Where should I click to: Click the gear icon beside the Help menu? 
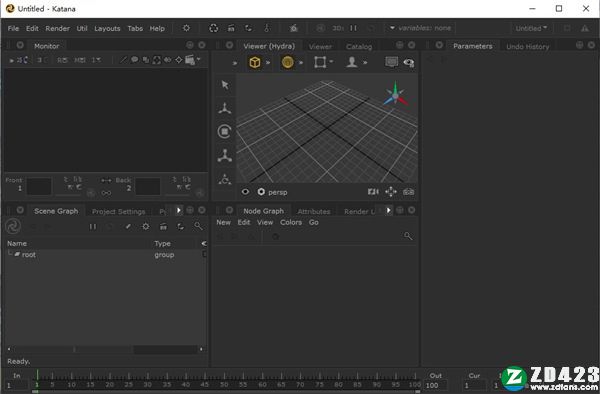click(x=186, y=28)
